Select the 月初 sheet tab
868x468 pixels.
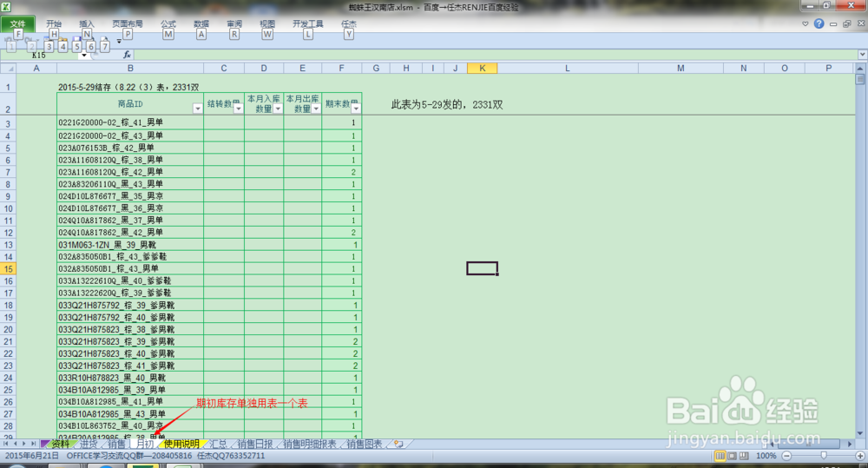pyautogui.click(x=144, y=445)
